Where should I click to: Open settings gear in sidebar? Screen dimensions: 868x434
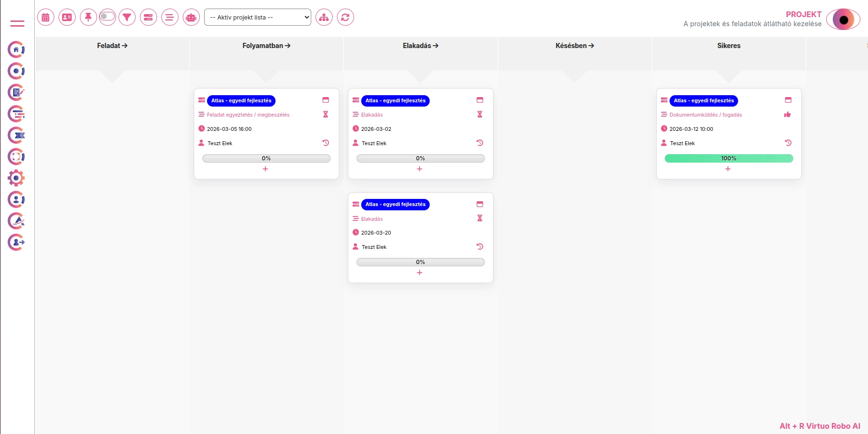pos(16,178)
